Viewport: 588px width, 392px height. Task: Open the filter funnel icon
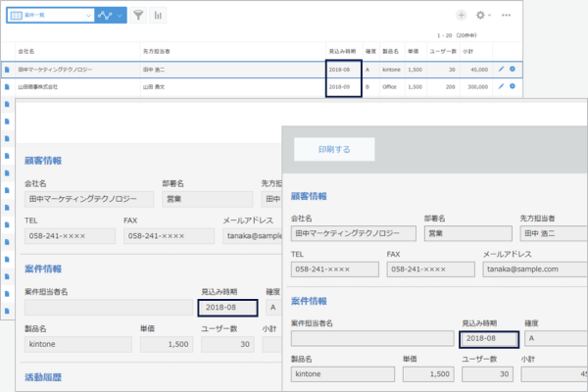click(x=138, y=16)
